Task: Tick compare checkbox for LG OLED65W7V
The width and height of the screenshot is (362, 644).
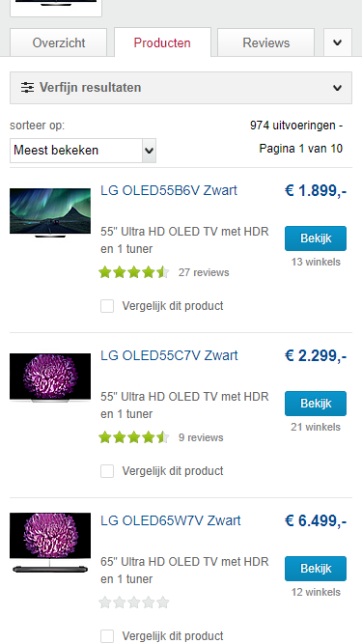Action: 107,636
